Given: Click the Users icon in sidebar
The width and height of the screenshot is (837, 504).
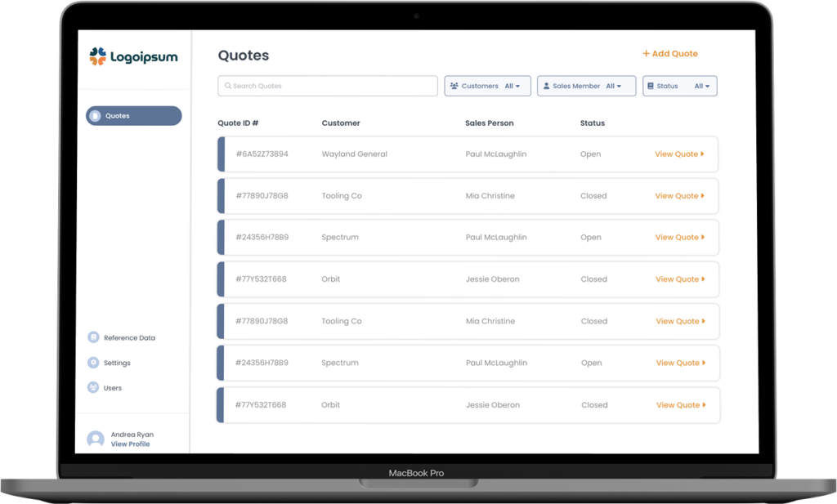Looking at the screenshot, I should pyautogui.click(x=93, y=388).
